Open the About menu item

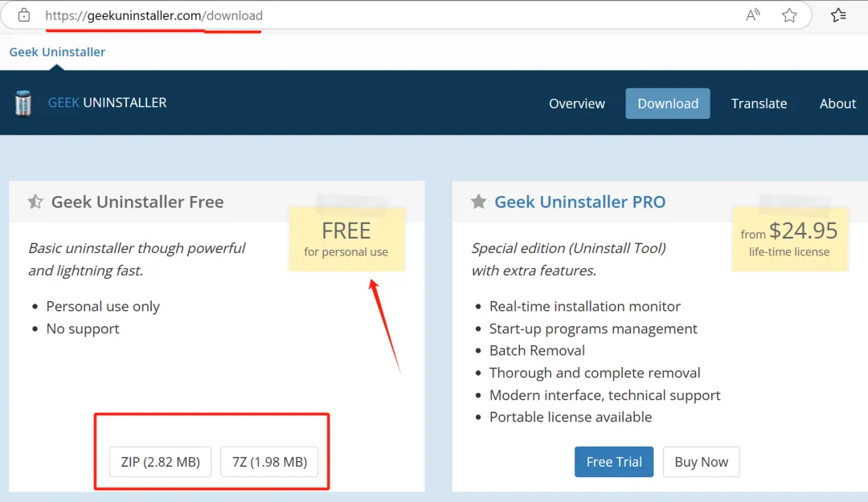[x=837, y=104]
